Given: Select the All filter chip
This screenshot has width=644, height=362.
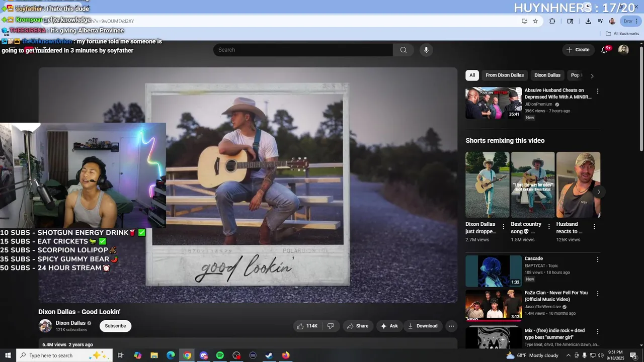Looking at the screenshot, I should 472,75.
